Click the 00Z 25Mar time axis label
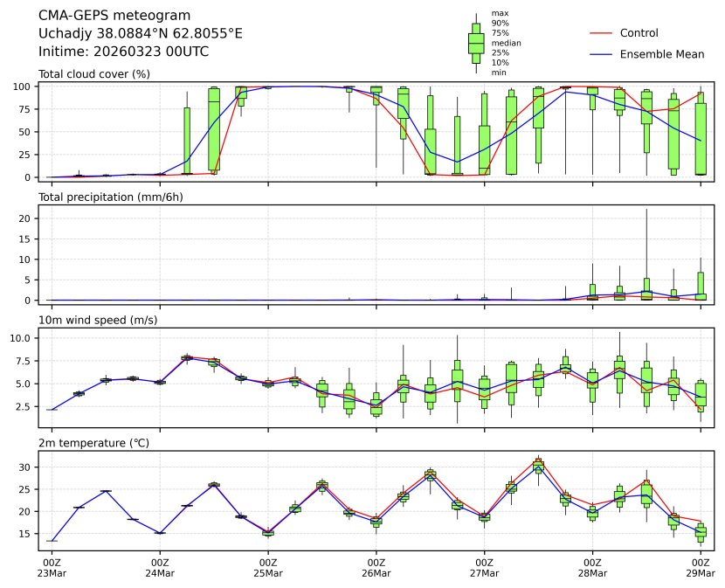The height and width of the screenshot is (588, 725). [268, 567]
